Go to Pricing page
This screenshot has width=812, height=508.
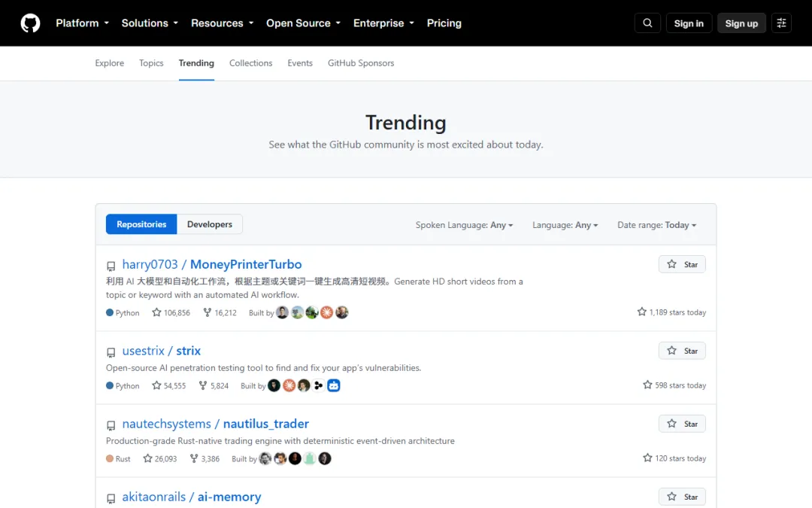(x=444, y=23)
